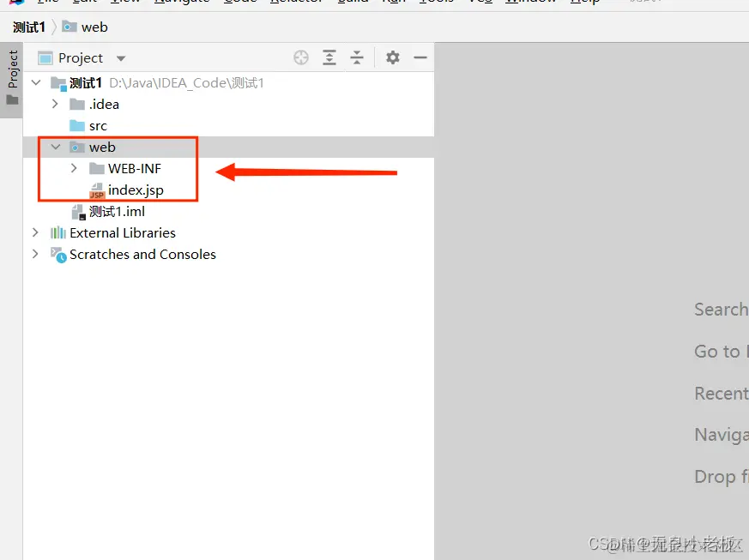Click the Select Opened File crosshair icon

point(301,57)
